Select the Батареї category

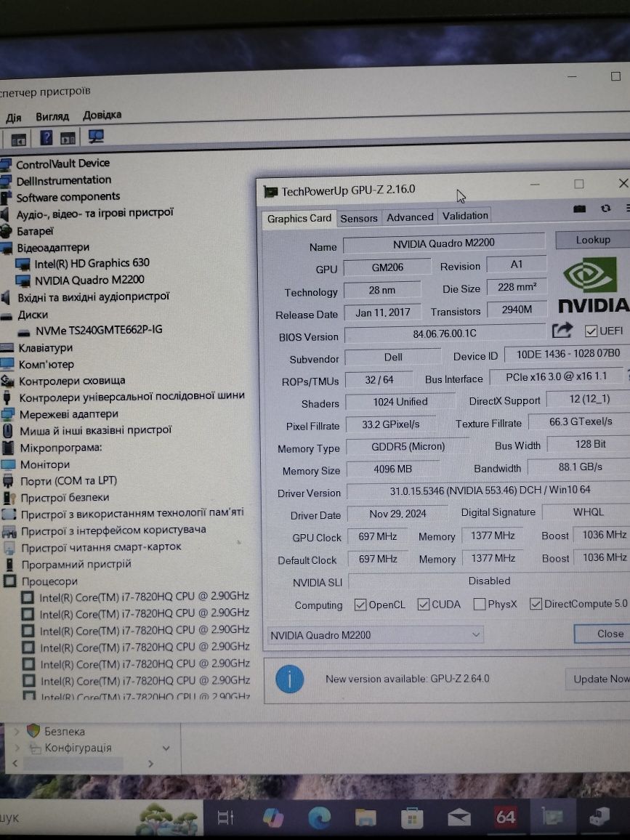point(35,231)
